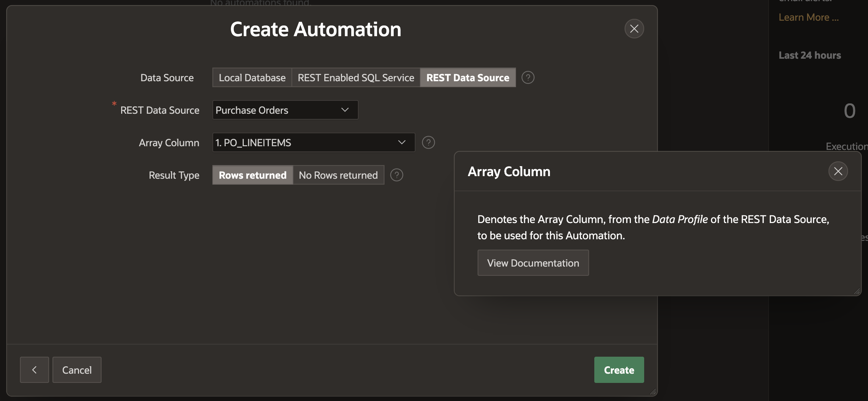This screenshot has height=401, width=868.
Task: Open View Documentation in the help popup
Action: pos(533,263)
